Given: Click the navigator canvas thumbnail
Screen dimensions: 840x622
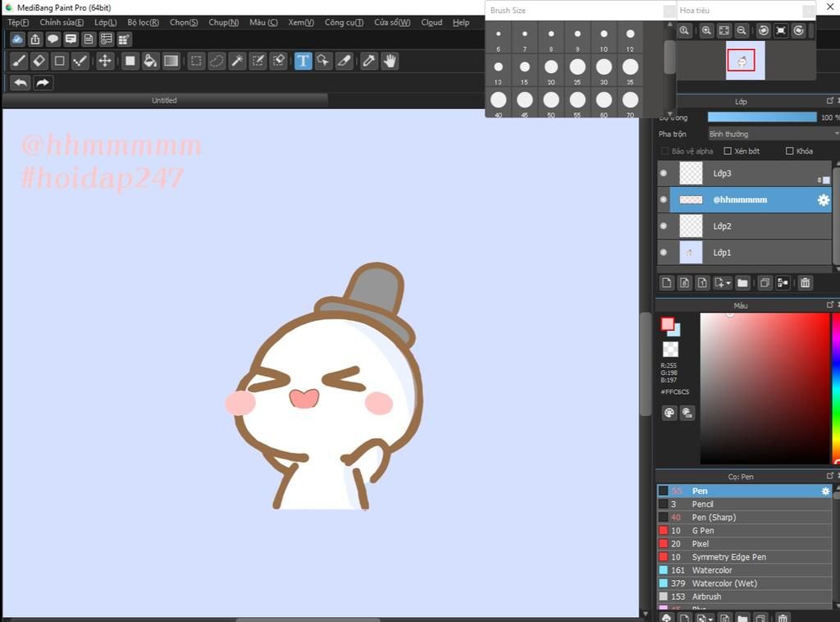Looking at the screenshot, I should coord(745,61).
